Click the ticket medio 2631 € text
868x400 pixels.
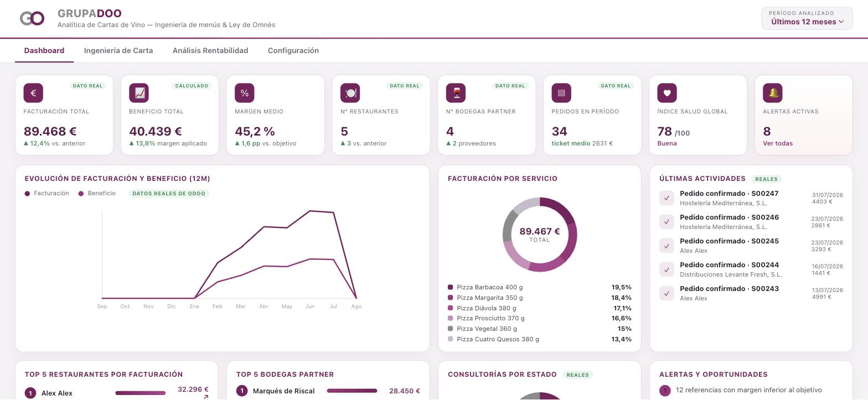[x=582, y=143]
